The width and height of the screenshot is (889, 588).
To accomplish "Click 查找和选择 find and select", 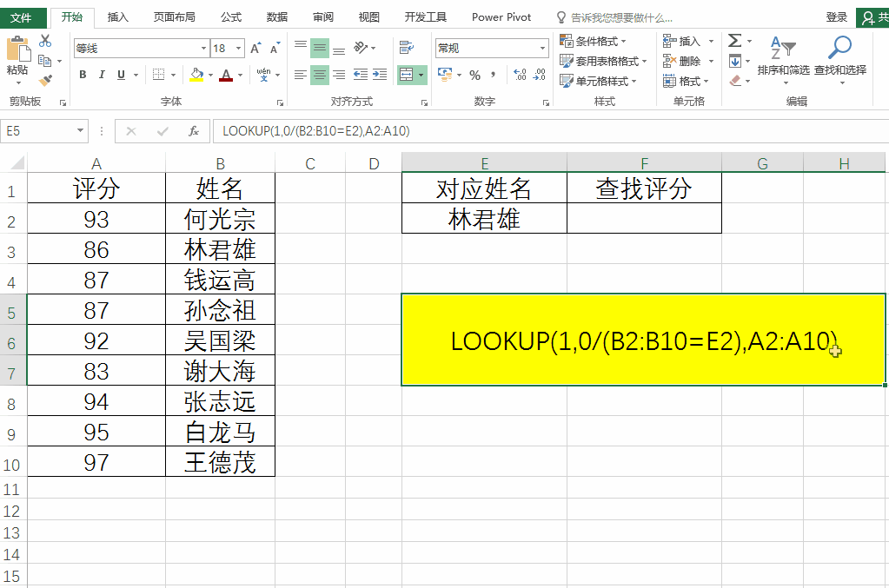I will tap(840, 61).
